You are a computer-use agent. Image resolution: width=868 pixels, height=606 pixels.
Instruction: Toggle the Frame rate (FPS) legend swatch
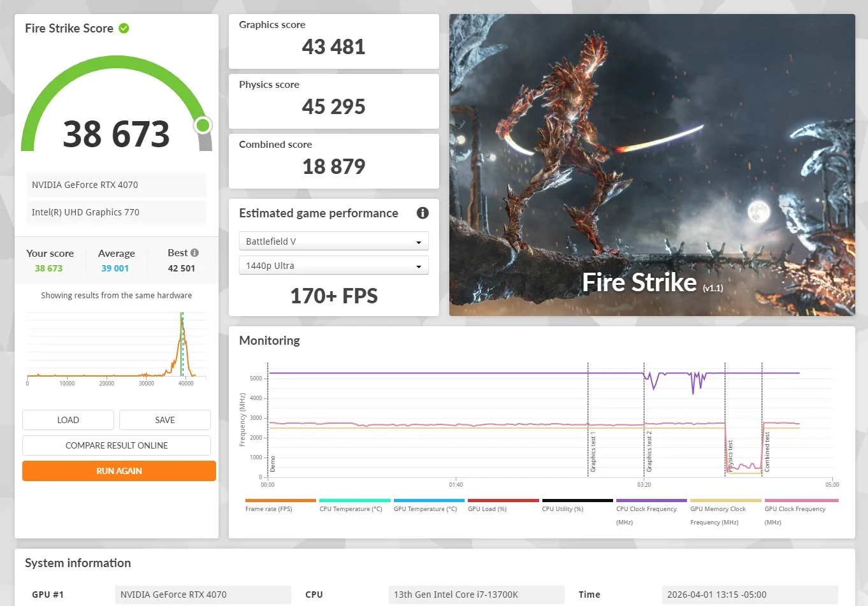pos(280,501)
